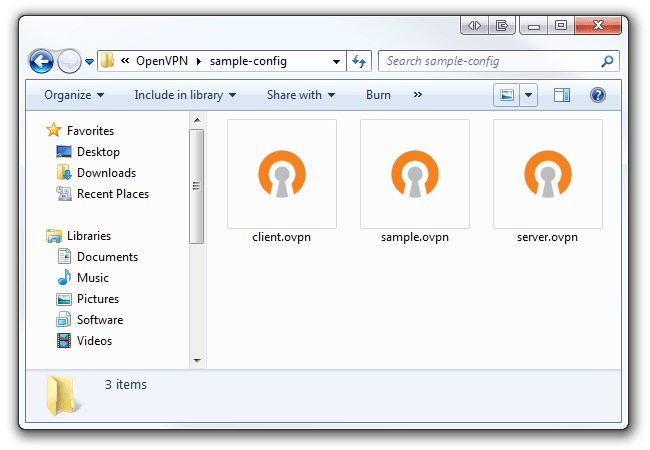Click the navigation pane scrollbar
The image size is (650, 450).
coord(197,186)
